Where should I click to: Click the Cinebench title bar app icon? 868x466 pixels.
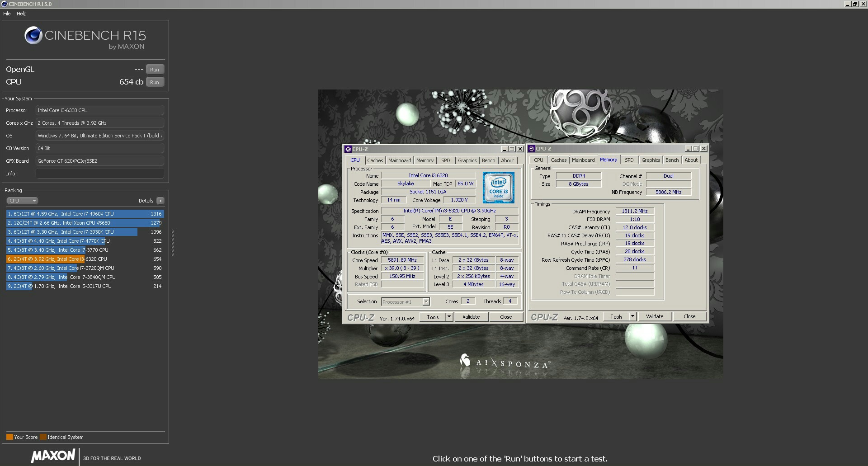point(5,4)
